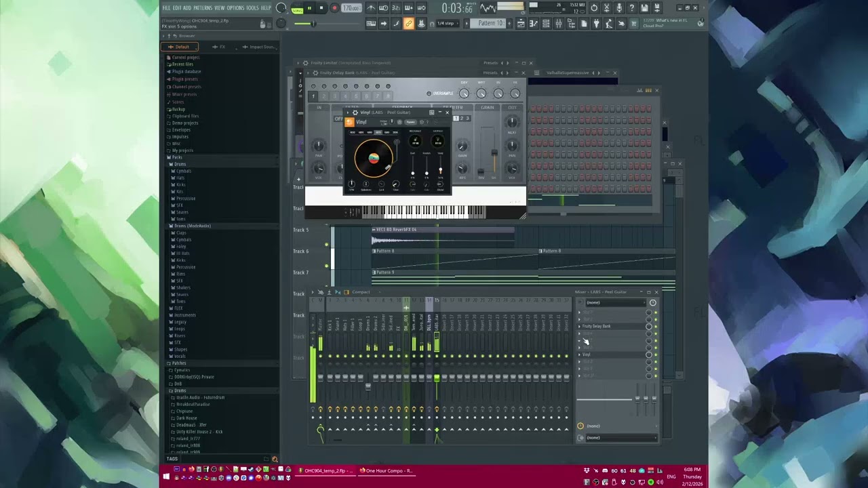Toggle the link (multilink) orange icon
The height and width of the screenshot is (488, 868).
(x=409, y=24)
